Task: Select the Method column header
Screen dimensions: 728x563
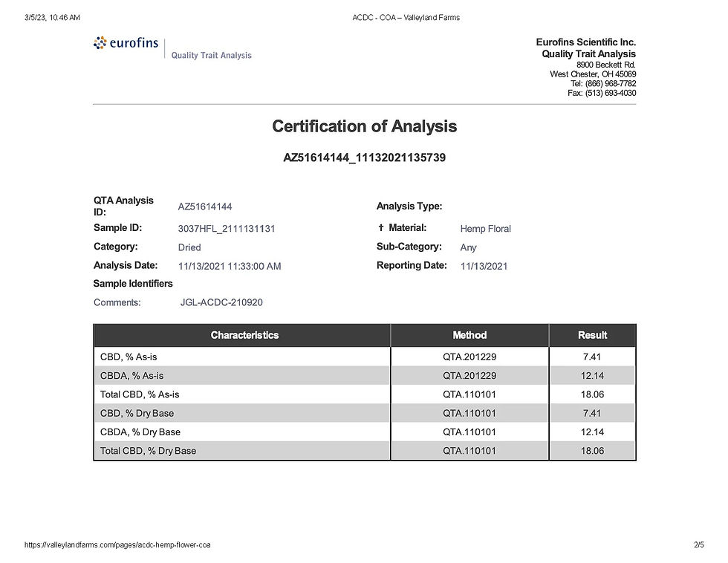Action: [x=469, y=335]
